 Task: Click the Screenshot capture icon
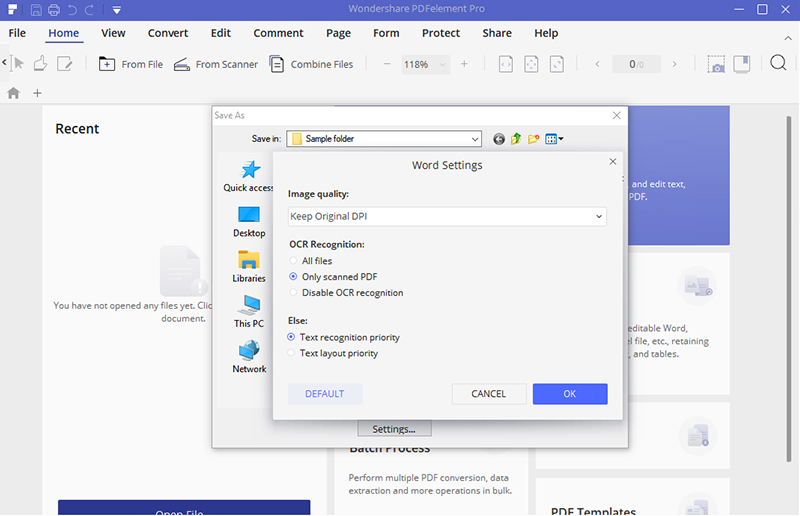pos(716,64)
